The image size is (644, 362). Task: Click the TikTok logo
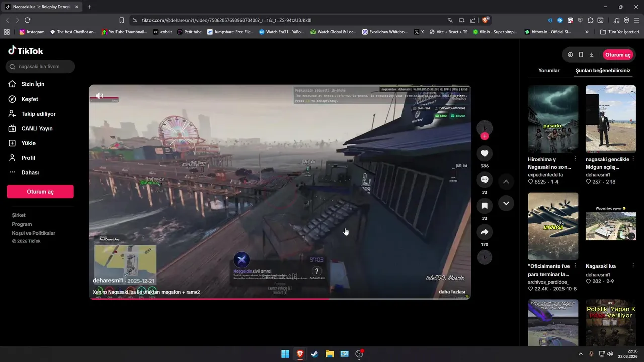tap(25, 50)
